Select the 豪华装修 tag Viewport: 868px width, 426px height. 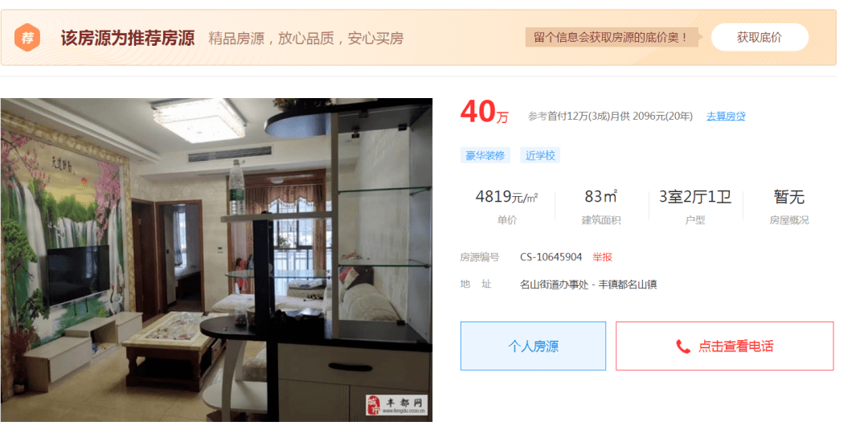(485, 156)
